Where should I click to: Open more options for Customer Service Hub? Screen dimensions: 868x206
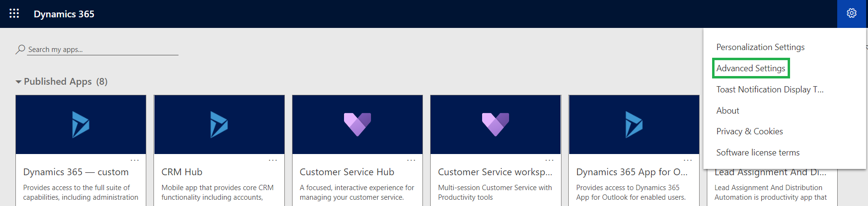point(411,160)
